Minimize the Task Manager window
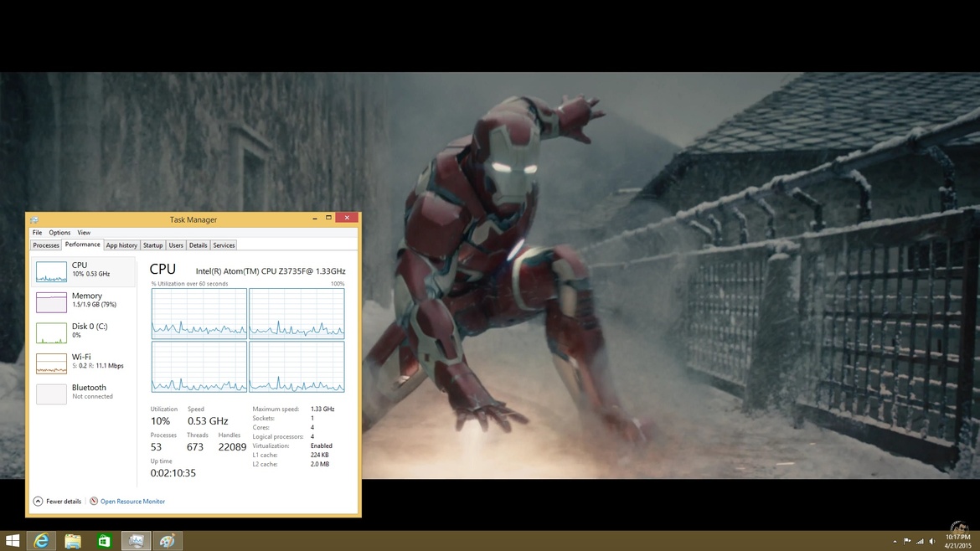 point(314,218)
